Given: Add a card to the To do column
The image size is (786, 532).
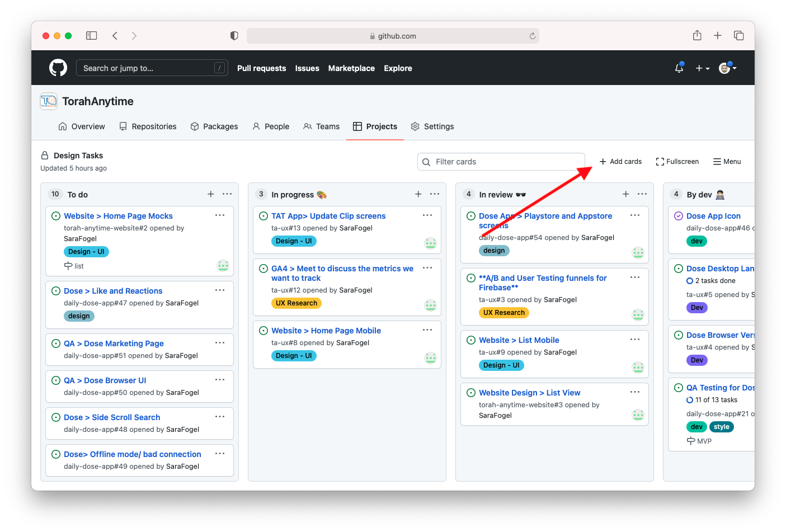Looking at the screenshot, I should click(x=211, y=194).
